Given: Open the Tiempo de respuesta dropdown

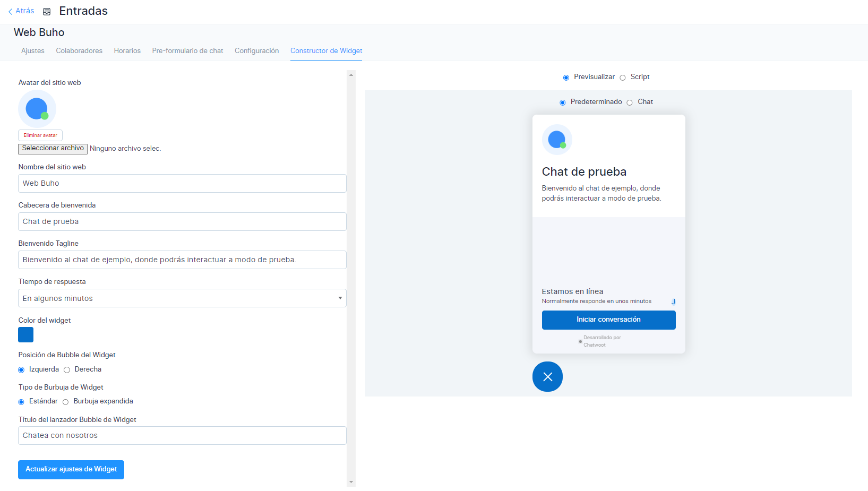Looking at the screenshot, I should tap(182, 298).
